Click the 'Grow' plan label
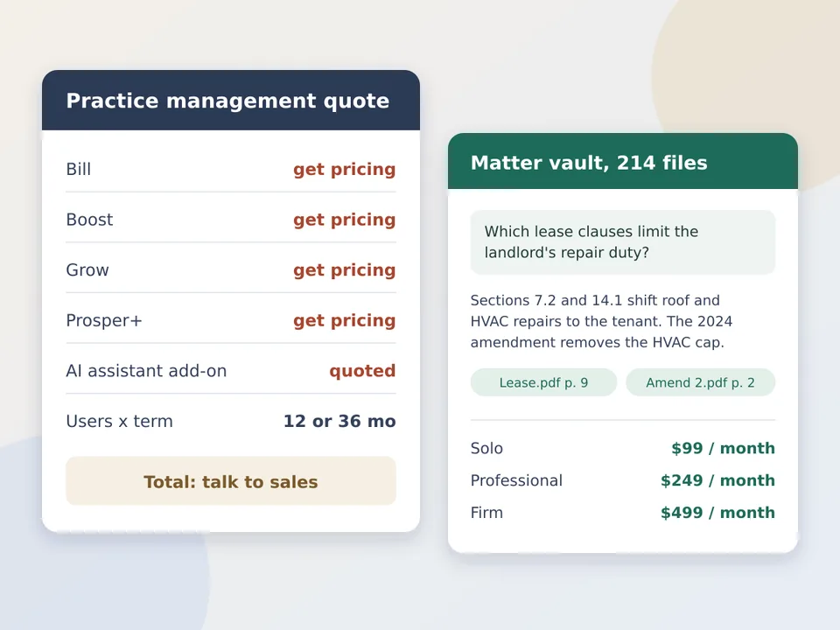The width and height of the screenshot is (840, 630). 87,270
